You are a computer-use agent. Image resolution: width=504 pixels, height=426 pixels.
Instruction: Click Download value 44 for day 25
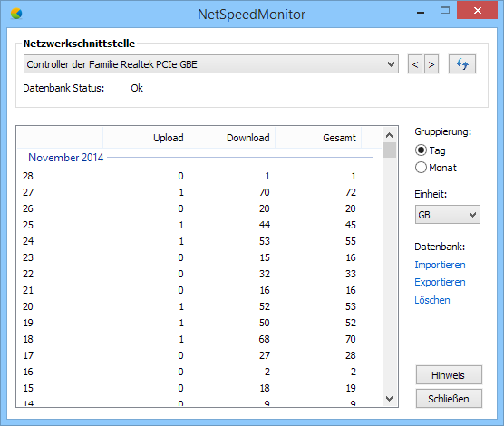[265, 225]
